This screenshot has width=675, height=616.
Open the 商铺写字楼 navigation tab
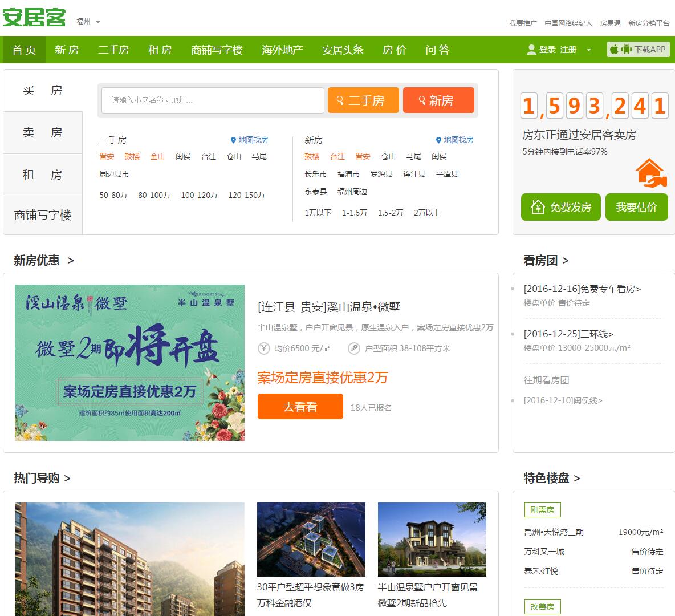[x=217, y=50]
